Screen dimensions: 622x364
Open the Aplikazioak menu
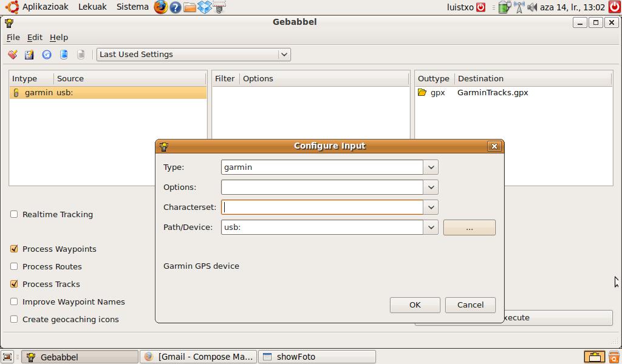[45, 7]
